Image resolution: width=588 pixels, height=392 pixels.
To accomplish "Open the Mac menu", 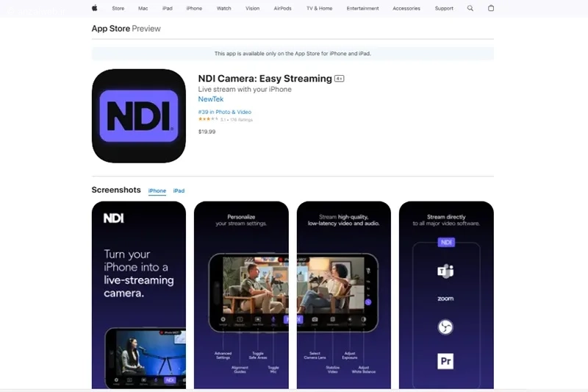I will point(143,8).
